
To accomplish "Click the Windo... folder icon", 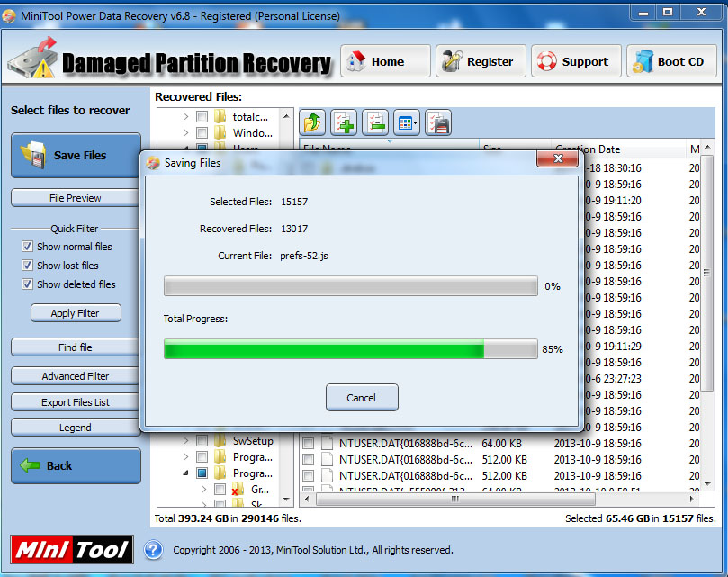I will click(220, 133).
